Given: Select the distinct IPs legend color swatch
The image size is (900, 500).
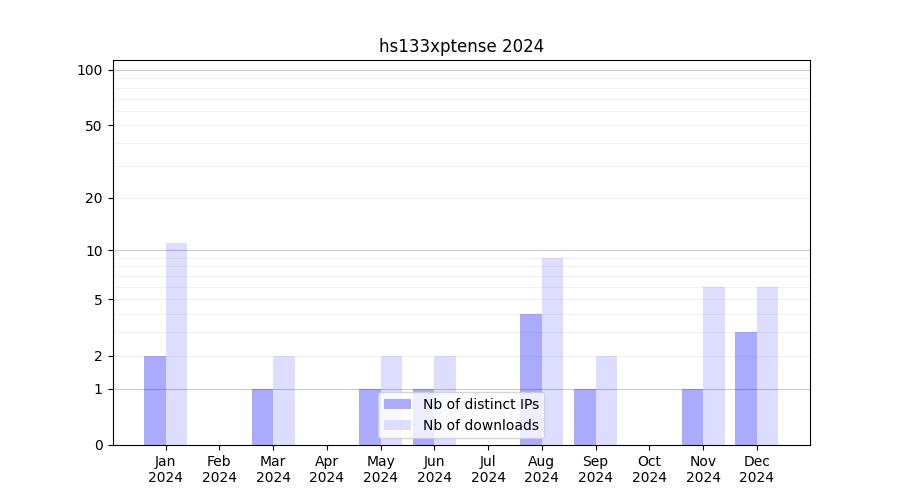Looking at the screenshot, I should click(397, 404).
